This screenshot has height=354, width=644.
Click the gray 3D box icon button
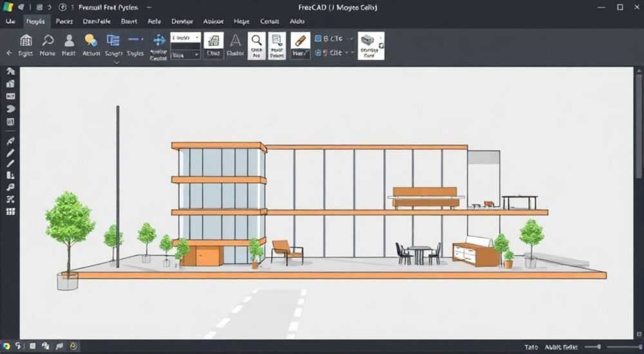coord(371,46)
